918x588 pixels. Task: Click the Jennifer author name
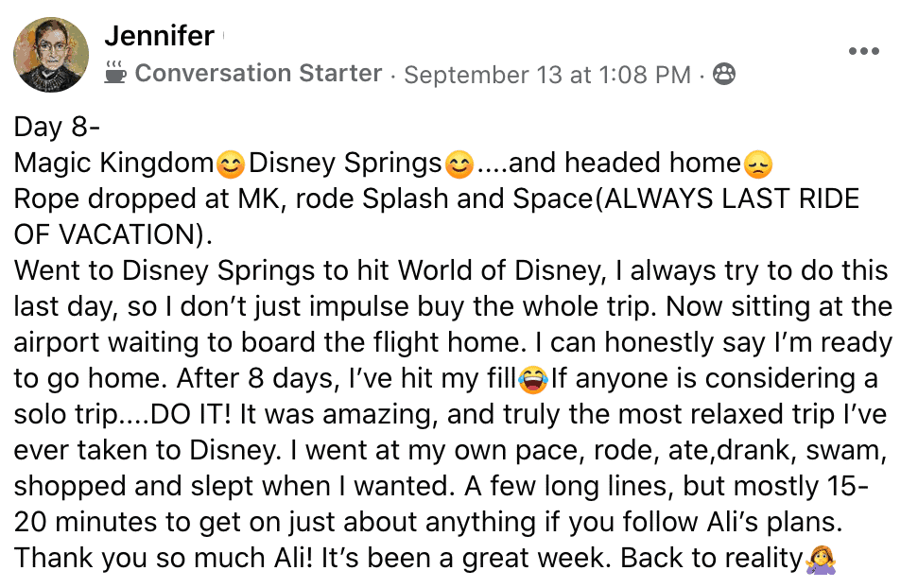[x=159, y=36]
